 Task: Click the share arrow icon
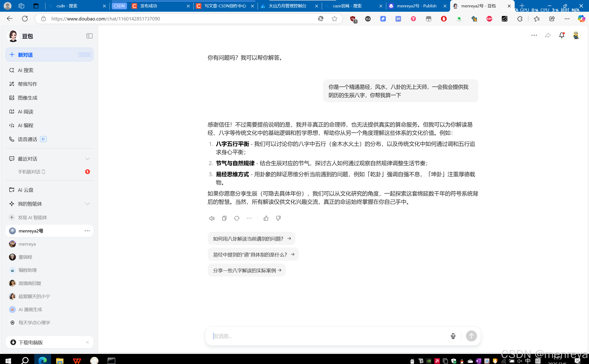point(548,35)
